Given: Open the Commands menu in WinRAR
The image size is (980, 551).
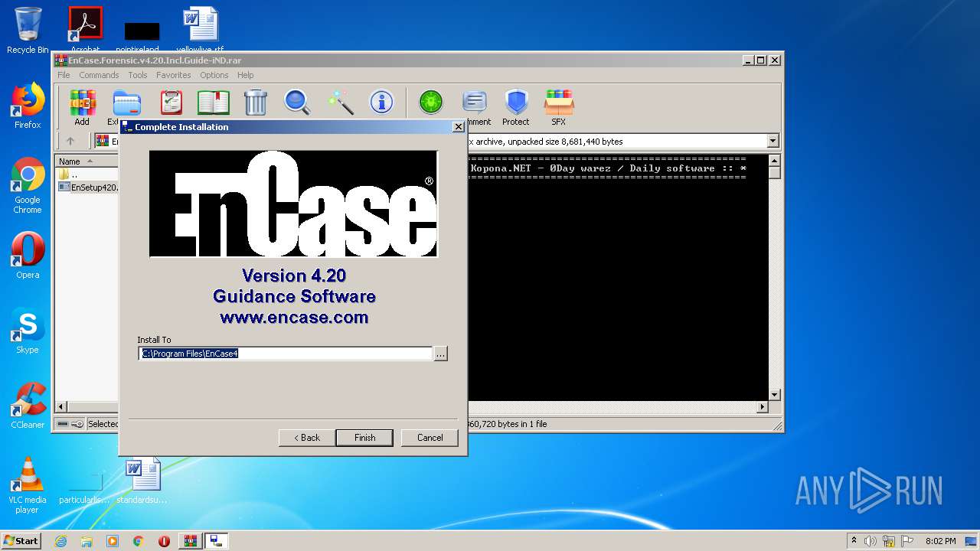Looking at the screenshot, I should (99, 75).
